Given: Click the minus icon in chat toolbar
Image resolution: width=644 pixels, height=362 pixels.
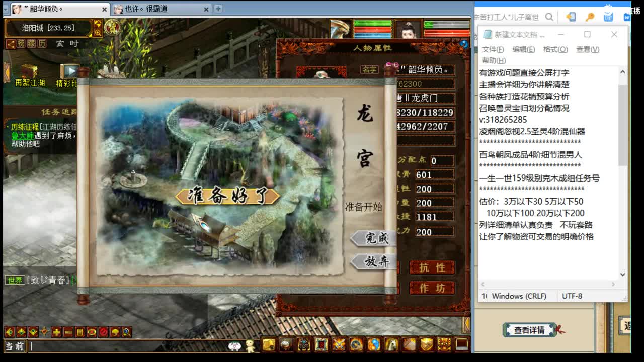Looking at the screenshot, I should coord(68,332).
